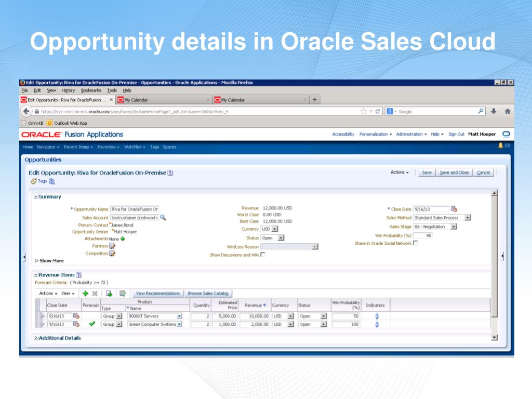Click the notifications bell icon
This screenshot has width=532, height=399.
pos(500,145)
